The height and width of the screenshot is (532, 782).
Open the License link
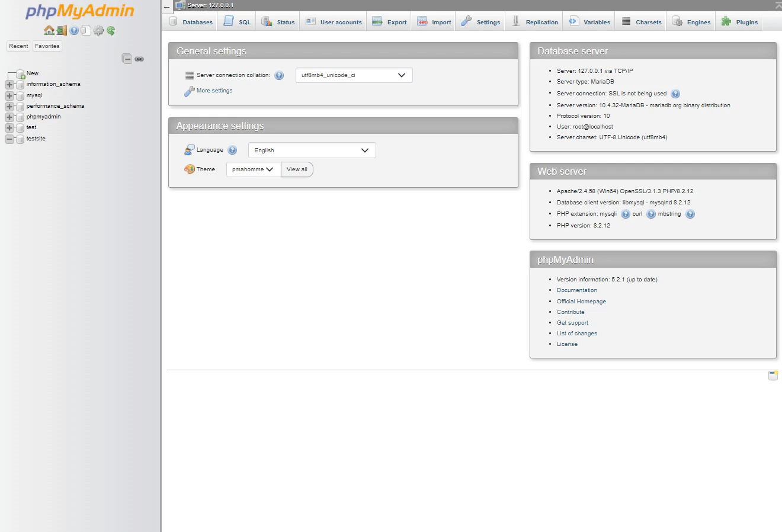point(567,344)
